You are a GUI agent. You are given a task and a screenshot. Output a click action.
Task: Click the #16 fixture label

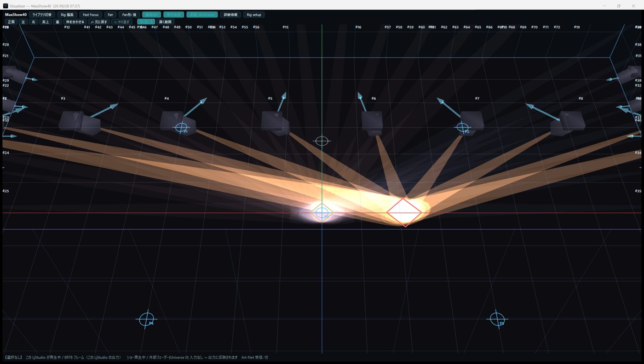click(358, 27)
